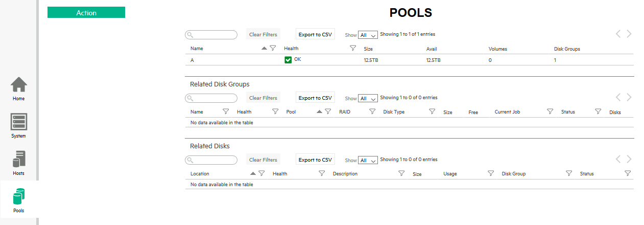Image resolution: width=644 pixels, height=225 pixels.
Task: Open Show entries dropdown for Related Disks
Action: pos(368,160)
